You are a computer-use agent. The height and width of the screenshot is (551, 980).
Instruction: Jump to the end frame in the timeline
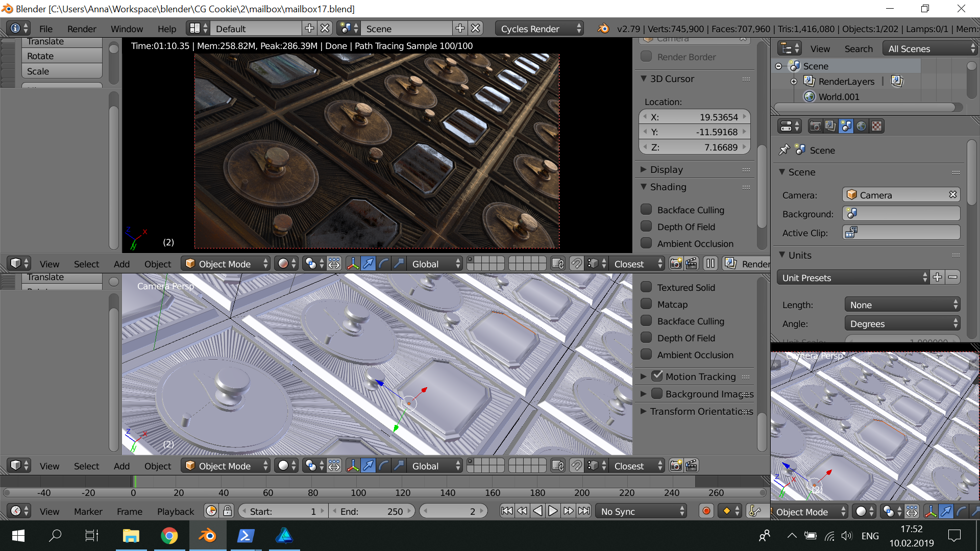pyautogui.click(x=584, y=511)
